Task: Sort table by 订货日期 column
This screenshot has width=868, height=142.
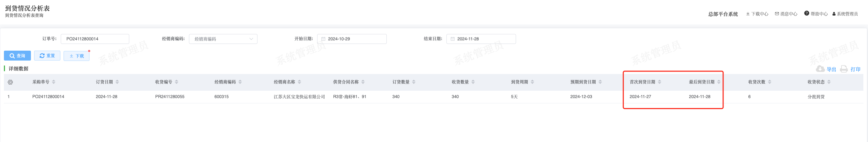Action: click(117, 82)
